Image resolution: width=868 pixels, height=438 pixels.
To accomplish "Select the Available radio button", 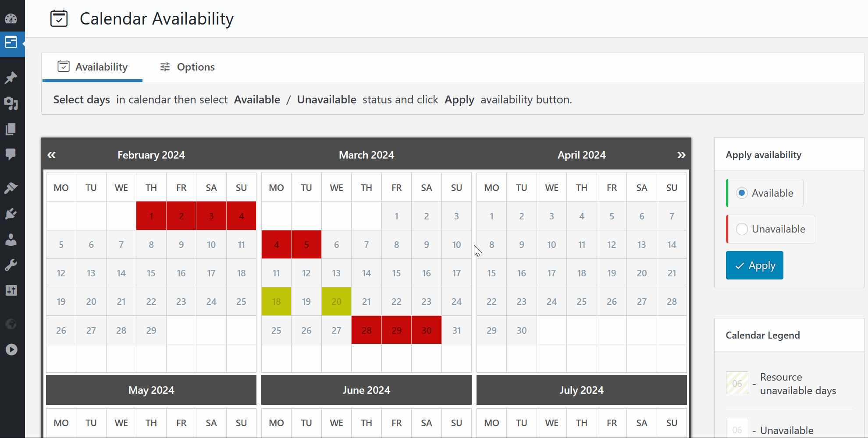I will tap(742, 193).
